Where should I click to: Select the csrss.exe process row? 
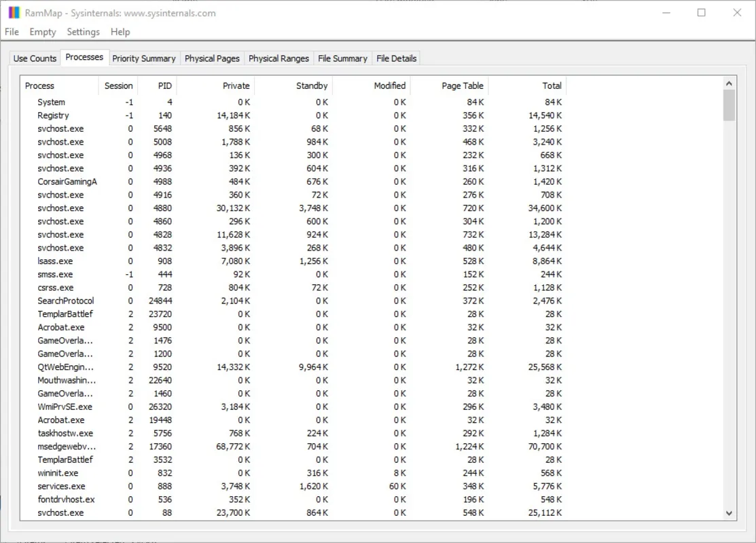(293, 288)
